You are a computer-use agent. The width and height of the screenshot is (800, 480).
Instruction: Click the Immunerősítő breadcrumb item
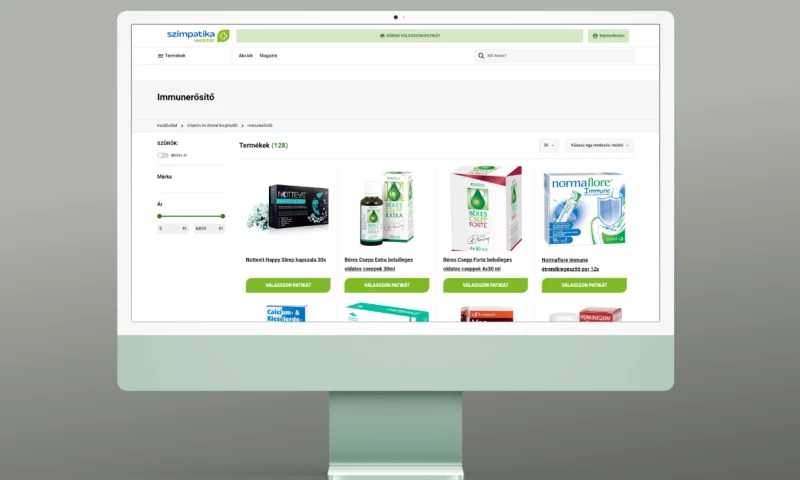coord(260,125)
